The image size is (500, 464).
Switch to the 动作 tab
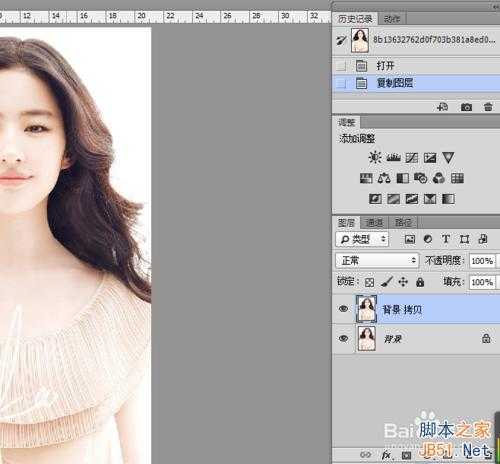point(392,19)
